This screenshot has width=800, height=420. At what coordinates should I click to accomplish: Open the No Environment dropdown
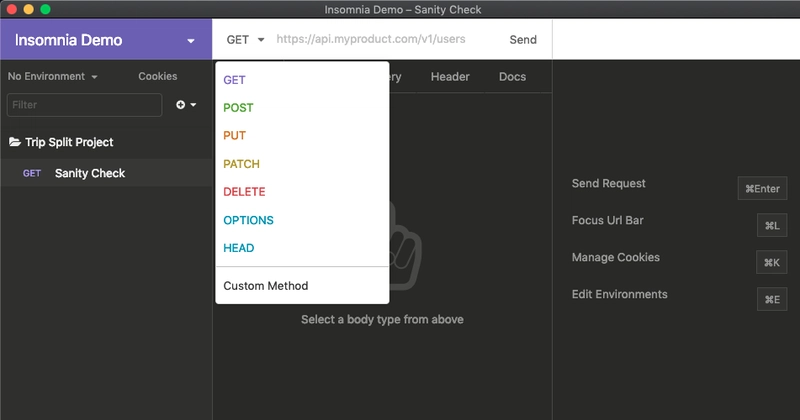click(x=52, y=77)
